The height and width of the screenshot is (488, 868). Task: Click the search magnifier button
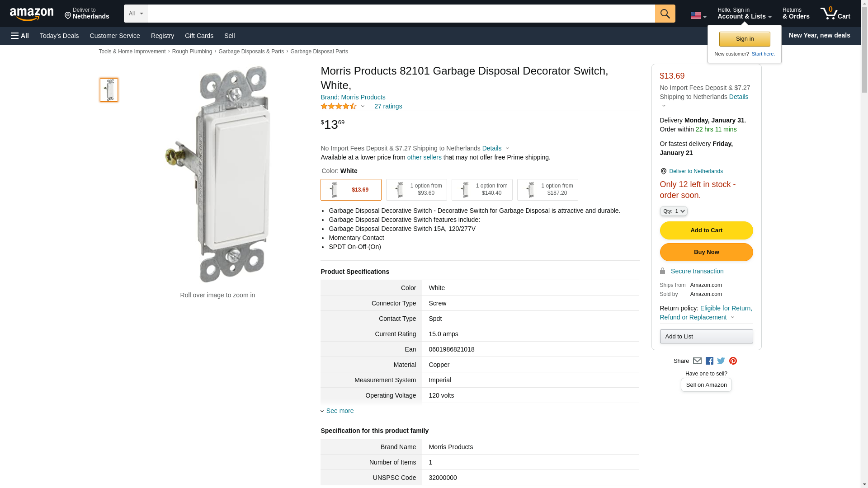[665, 14]
